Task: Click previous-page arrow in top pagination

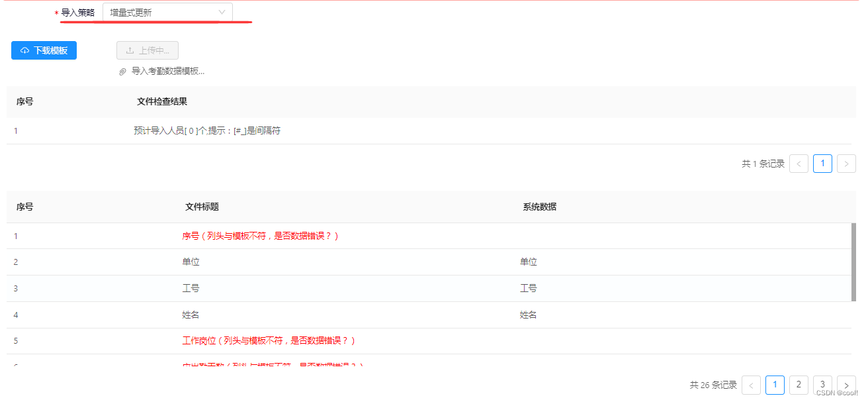Action: click(799, 163)
